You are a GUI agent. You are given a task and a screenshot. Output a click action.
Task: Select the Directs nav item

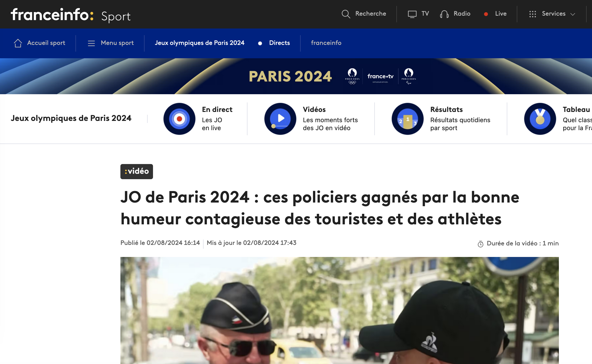click(x=279, y=43)
